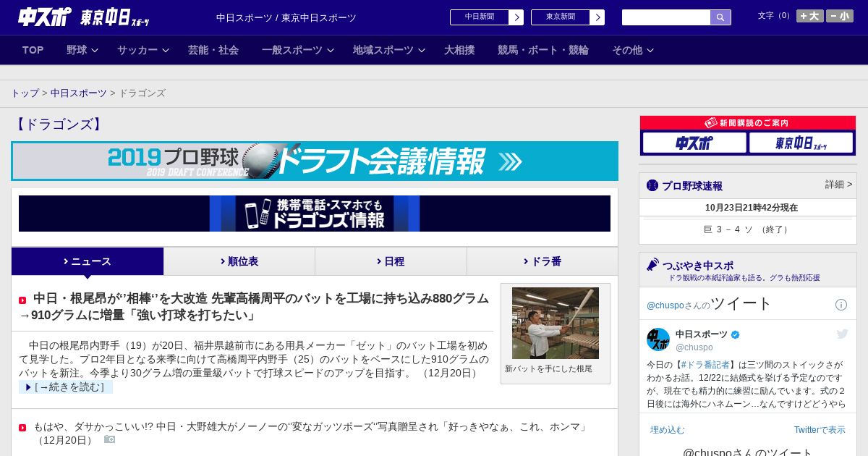Image resolution: width=868 pixels, height=456 pixels.
Task: Expand the 野球 navigation menu
Action: pyautogui.click(x=82, y=50)
